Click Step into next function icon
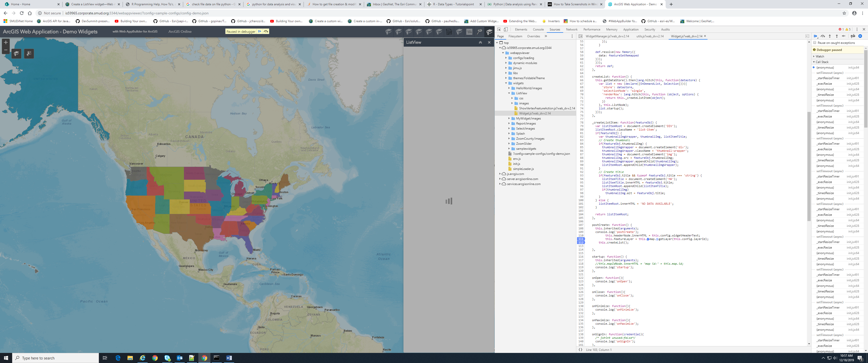Viewport: 868px width, 363px height. [x=830, y=36]
